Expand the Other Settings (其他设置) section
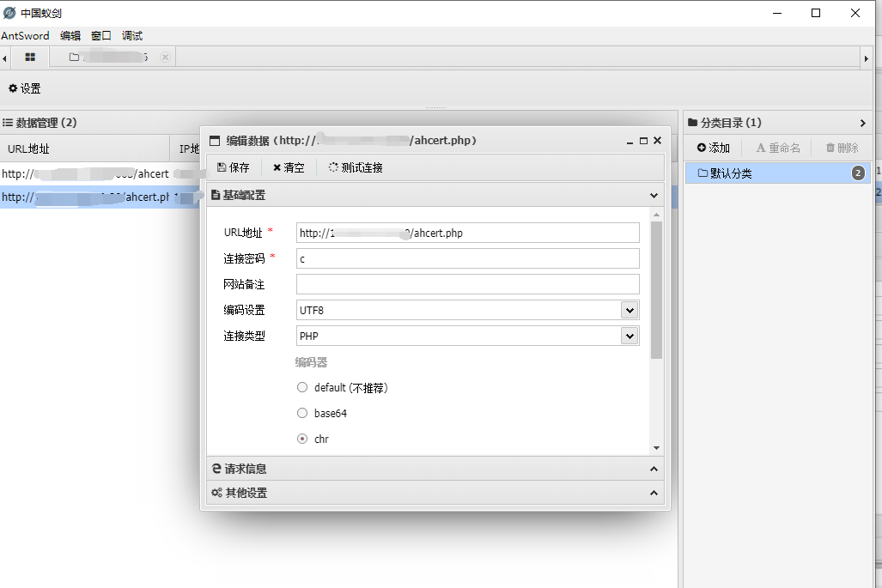The height and width of the screenshot is (588, 882). [x=435, y=493]
